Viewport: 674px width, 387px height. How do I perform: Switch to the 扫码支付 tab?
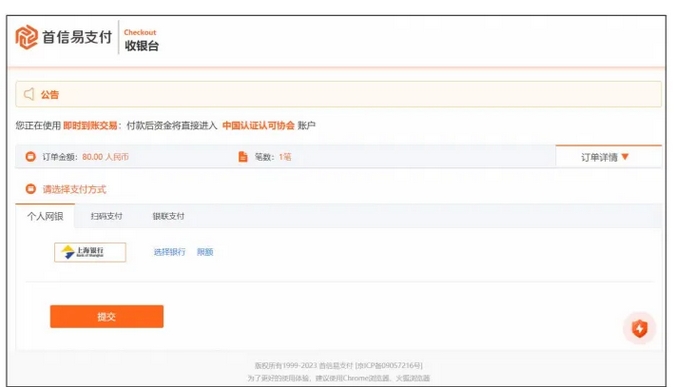click(x=107, y=216)
